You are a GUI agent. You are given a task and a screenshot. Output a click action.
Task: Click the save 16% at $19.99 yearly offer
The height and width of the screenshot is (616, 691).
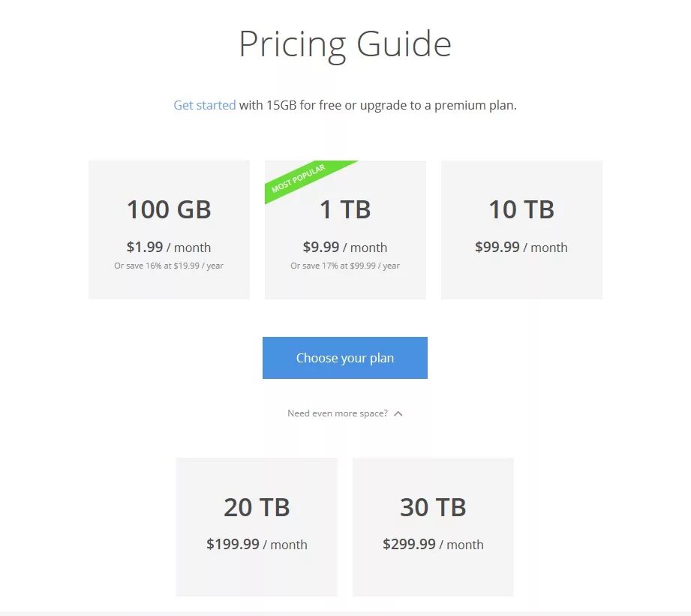point(169,266)
